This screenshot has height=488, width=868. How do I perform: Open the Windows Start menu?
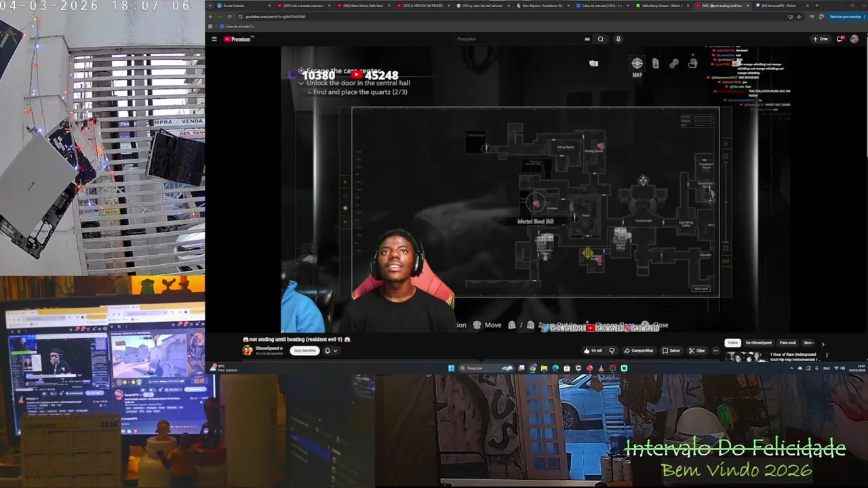(451, 368)
